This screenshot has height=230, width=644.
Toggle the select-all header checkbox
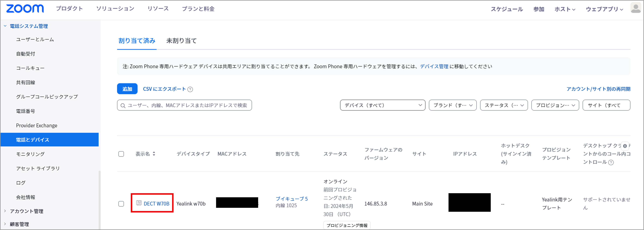click(x=121, y=154)
